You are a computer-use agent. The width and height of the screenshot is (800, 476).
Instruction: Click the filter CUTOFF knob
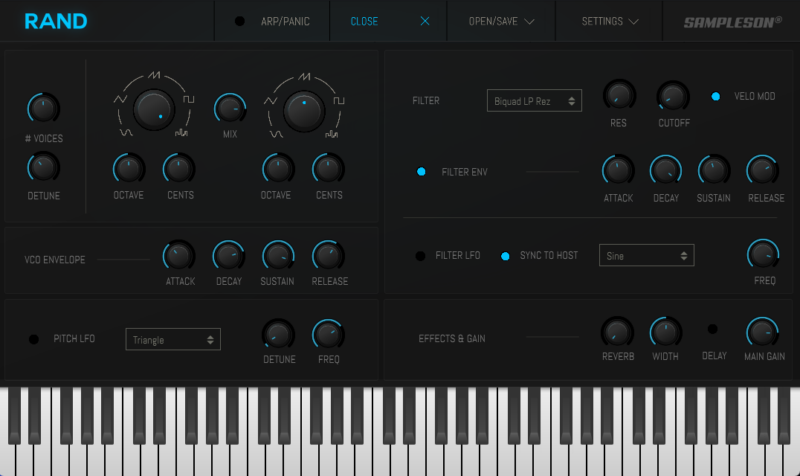coord(672,96)
